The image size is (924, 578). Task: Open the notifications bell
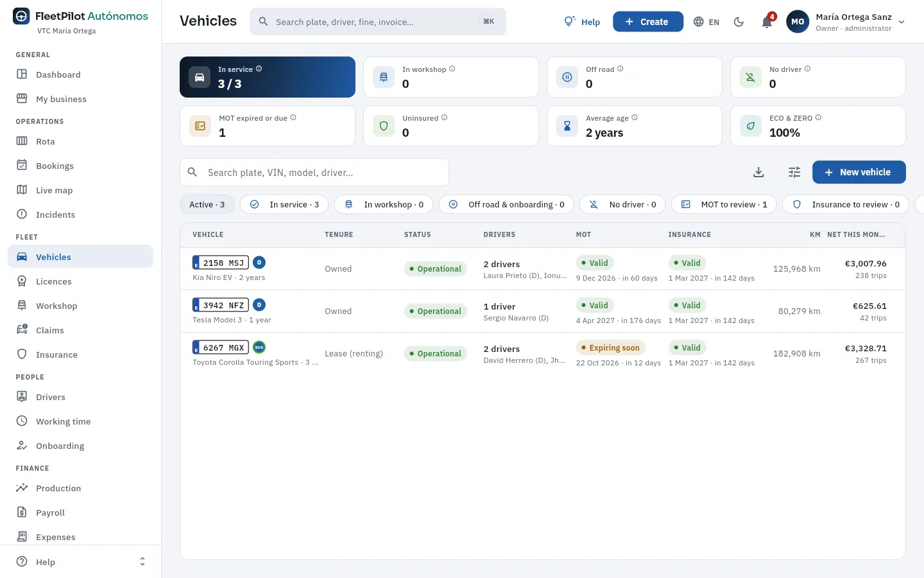(x=767, y=22)
